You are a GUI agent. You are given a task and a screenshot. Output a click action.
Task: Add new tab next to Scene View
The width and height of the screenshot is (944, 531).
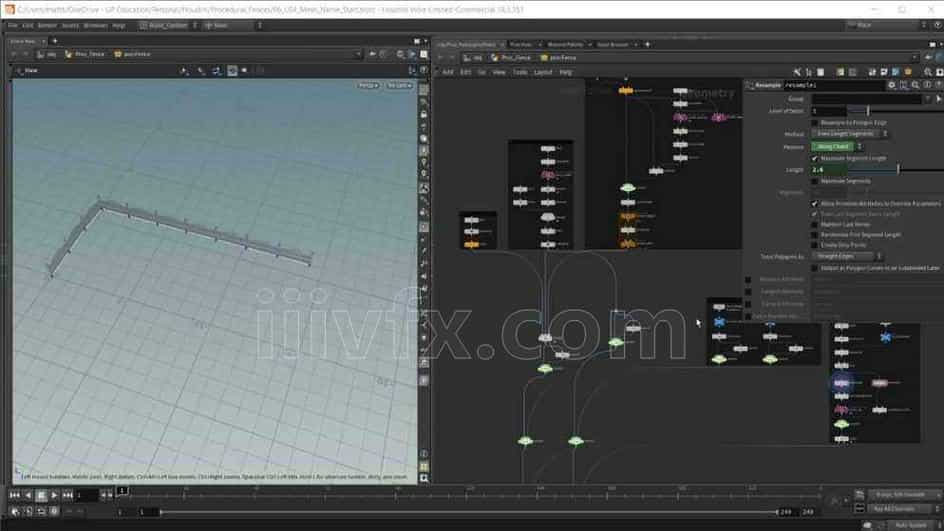click(x=54, y=41)
